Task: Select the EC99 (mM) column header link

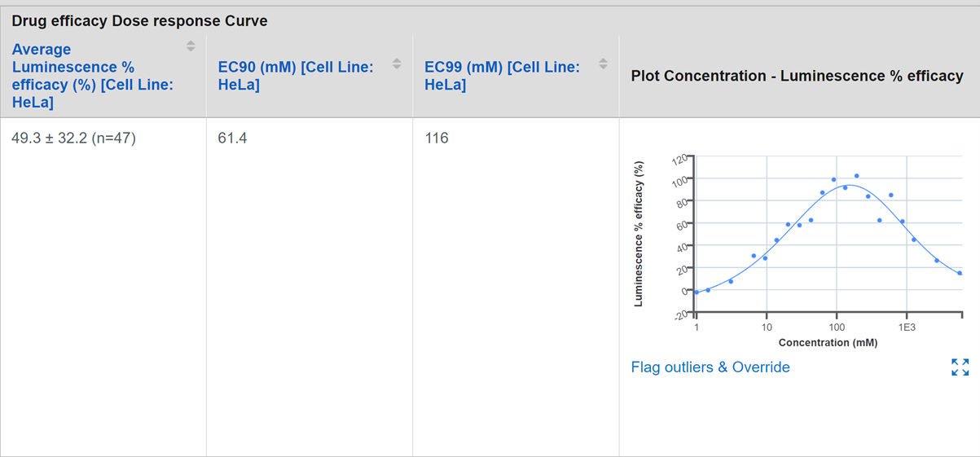Action: 502,76
